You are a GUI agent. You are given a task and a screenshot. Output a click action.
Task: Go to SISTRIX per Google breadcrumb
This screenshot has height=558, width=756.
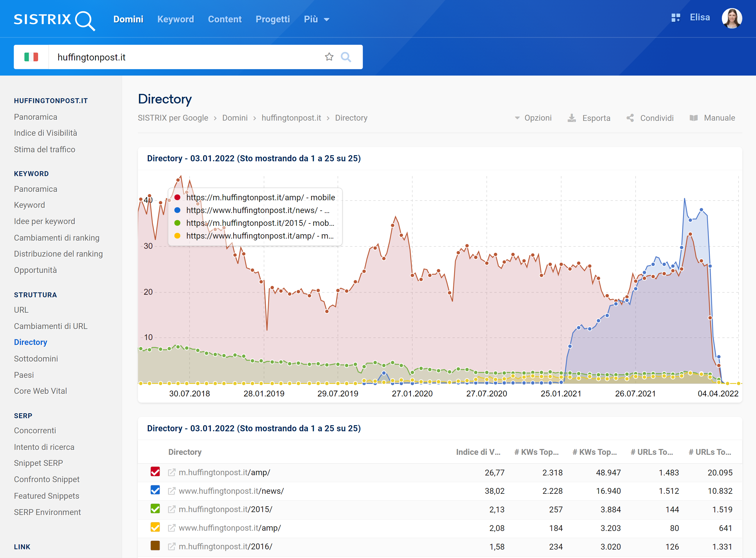(173, 118)
